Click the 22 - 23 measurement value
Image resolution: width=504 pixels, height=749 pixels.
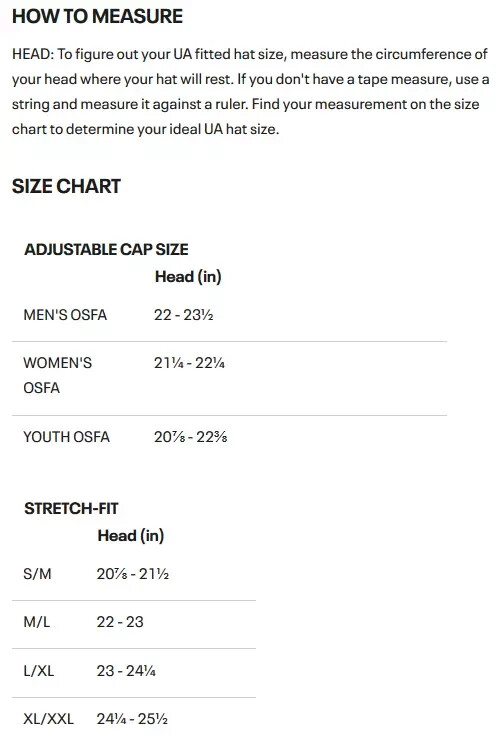click(120, 622)
